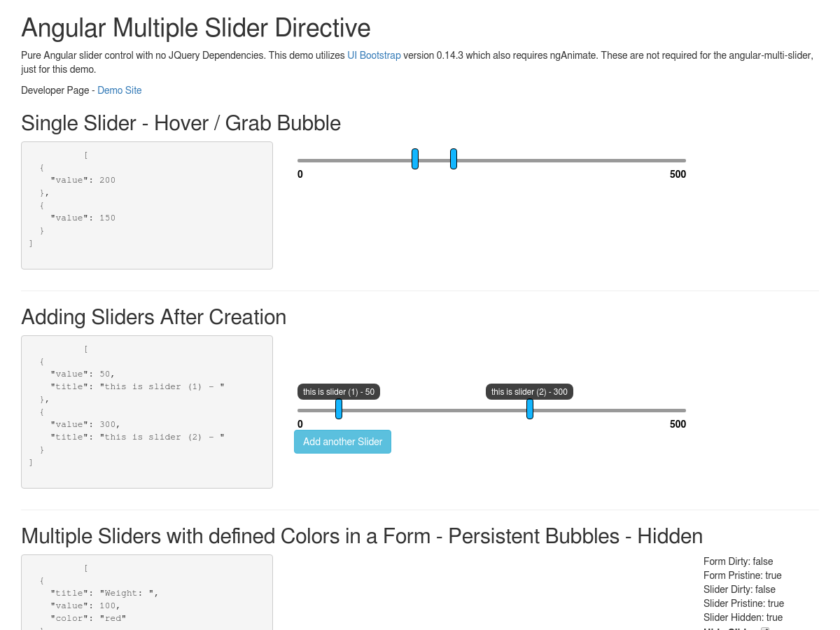Click the slider (2) handle at 300
Image resolution: width=840 pixels, height=630 pixels.
pyautogui.click(x=530, y=409)
